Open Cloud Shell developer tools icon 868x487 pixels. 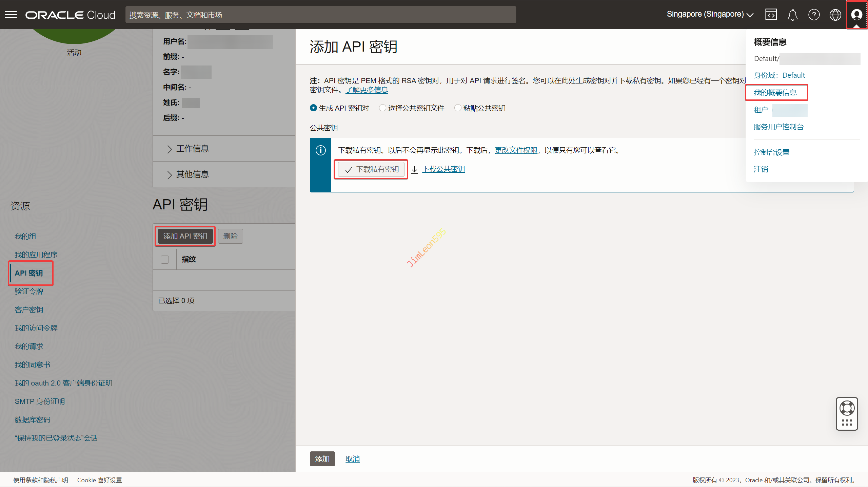click(771, 15)
